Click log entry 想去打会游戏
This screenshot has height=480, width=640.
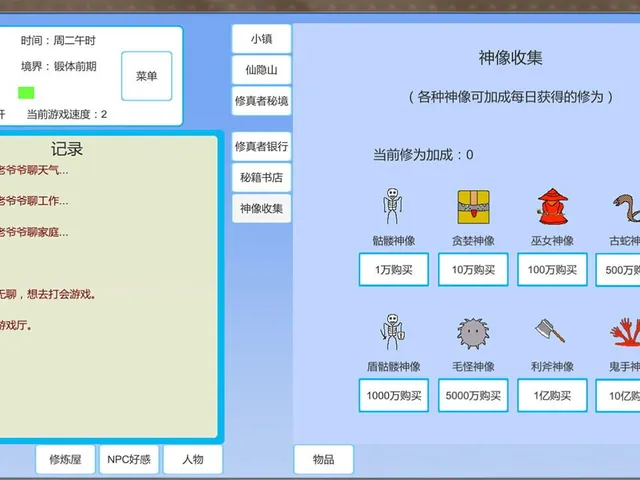(48, 294)
